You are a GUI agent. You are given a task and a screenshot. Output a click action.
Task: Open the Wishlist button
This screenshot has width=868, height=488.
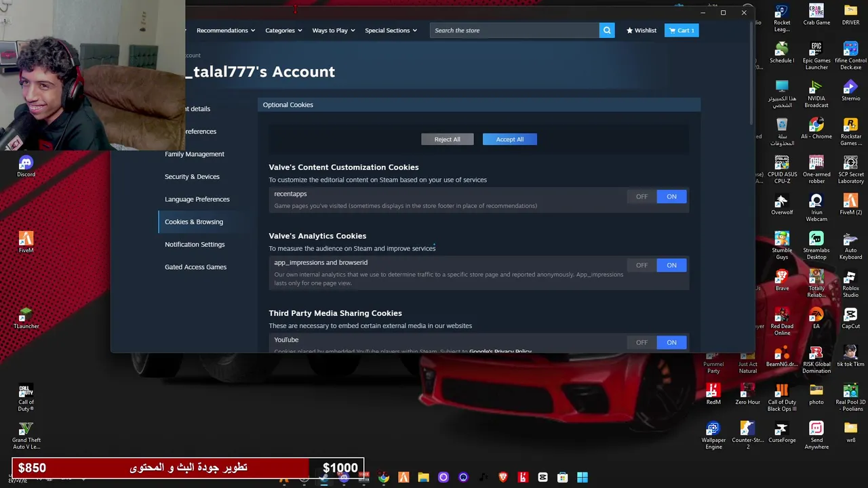point(642,30)
